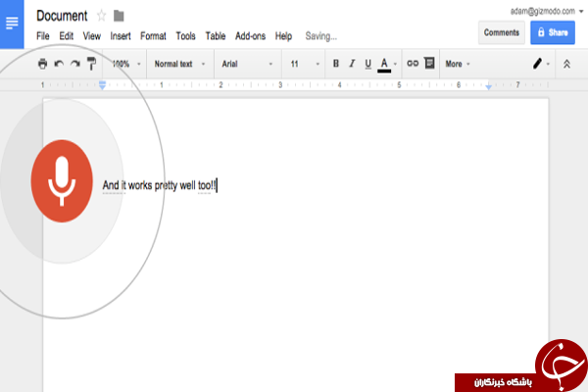The image size is (588, 392).
Task: Click the red voice typing microphone
Action: (x=62, y=181)
